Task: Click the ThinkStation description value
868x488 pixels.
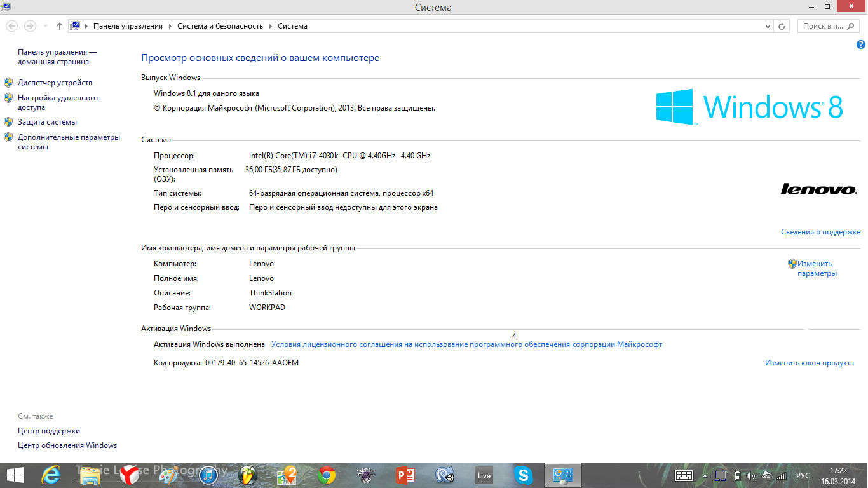Action: tap(270, 293)
